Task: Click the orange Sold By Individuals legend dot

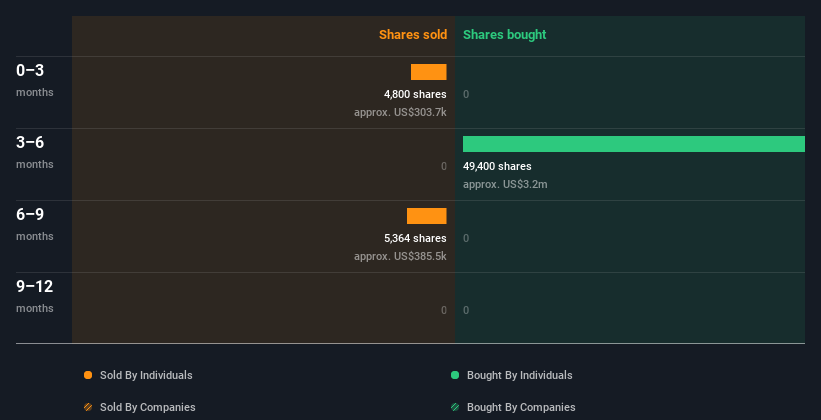Action: 88,375
